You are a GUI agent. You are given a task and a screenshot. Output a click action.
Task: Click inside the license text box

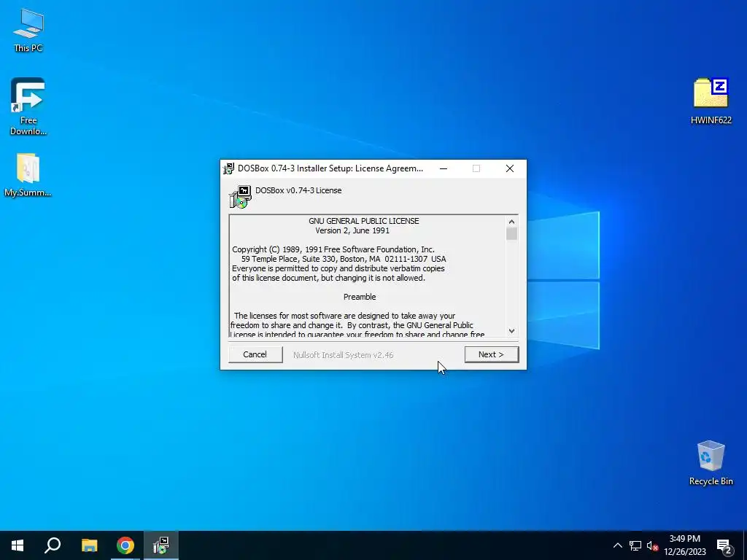(x=368, y=276)
